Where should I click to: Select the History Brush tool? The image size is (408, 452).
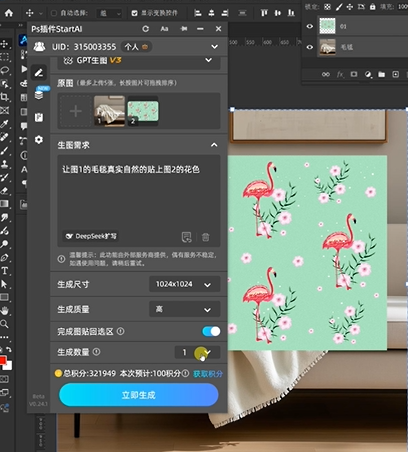(5, 177)
